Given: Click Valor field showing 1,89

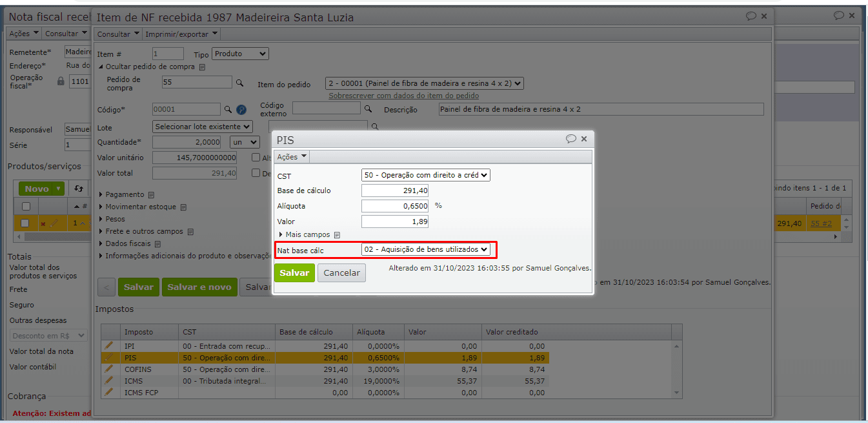Looking at the screenshot, I should coord(395,222).
